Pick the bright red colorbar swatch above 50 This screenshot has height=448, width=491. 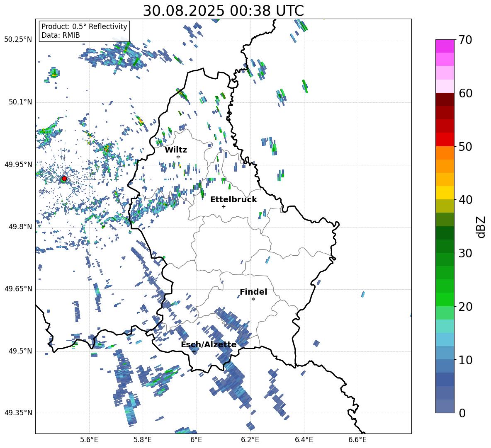click(445, 140)
